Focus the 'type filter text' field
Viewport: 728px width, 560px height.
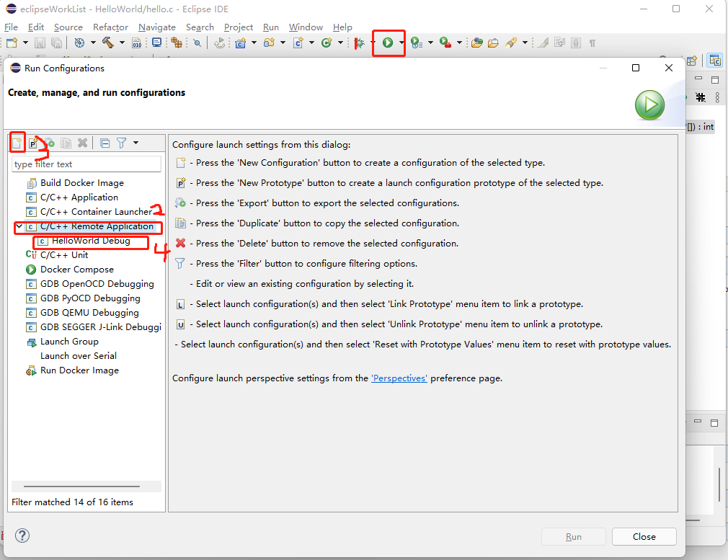coord(86,164)
